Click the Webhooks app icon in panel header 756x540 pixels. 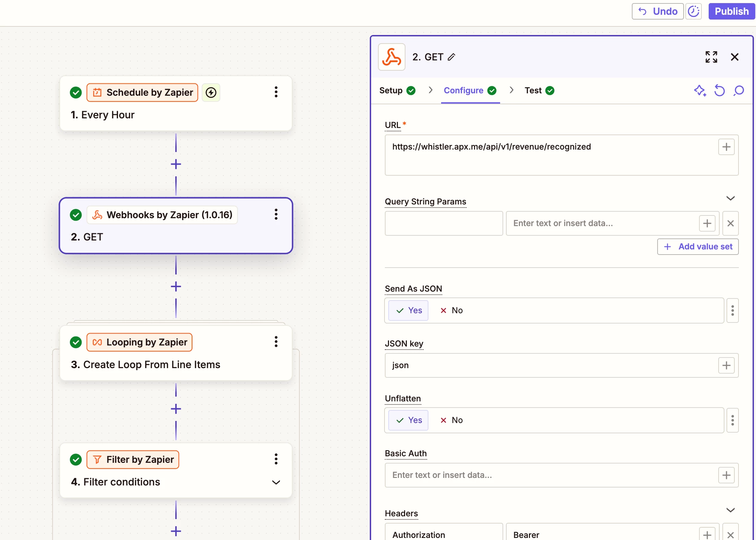(x=391, y=57)
